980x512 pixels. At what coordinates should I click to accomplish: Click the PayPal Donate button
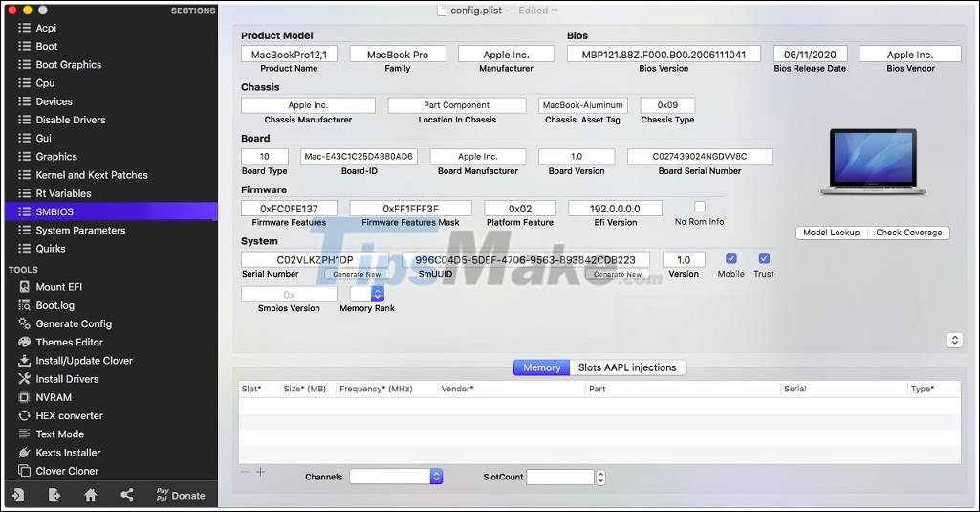pos(181,495)
